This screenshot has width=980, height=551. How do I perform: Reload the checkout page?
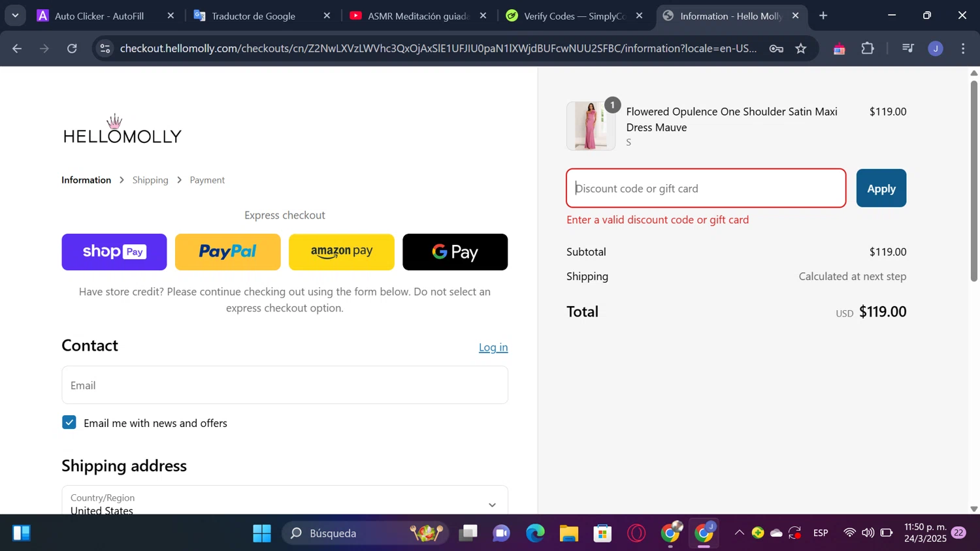[x=73, y=48]
